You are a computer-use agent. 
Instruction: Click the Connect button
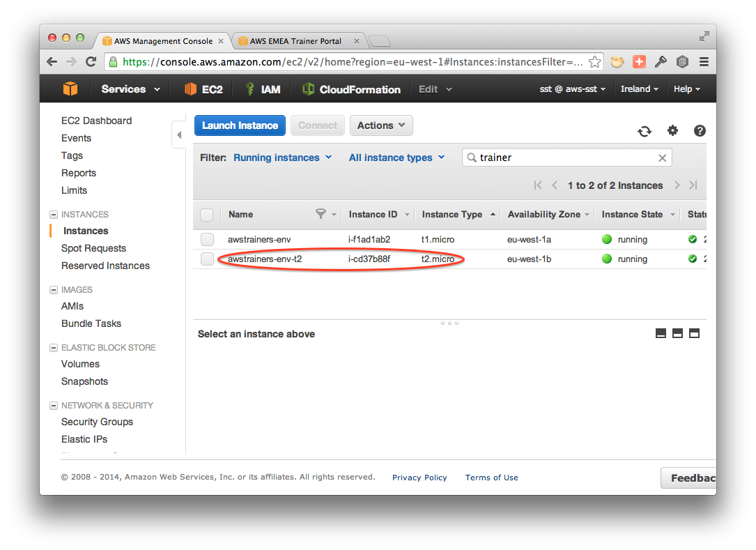coord(318,125)
